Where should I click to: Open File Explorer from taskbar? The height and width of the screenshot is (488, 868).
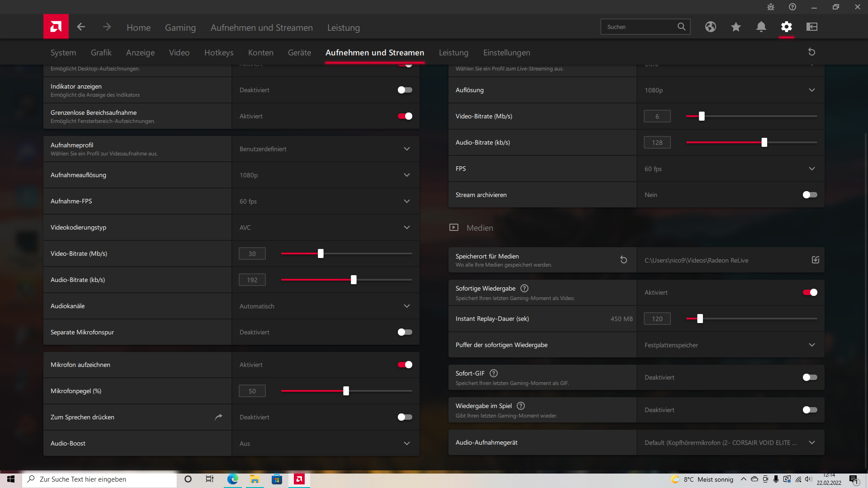pyautogui.click(x=255, y=479)
